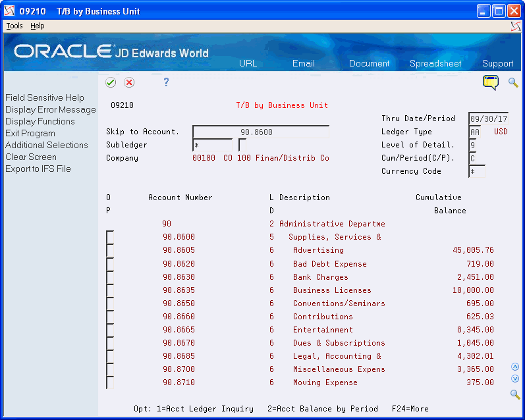This screenshot has height=420, width=525.
Task: Click the option field for Business Licenses
Action: (x=110, y=290)
